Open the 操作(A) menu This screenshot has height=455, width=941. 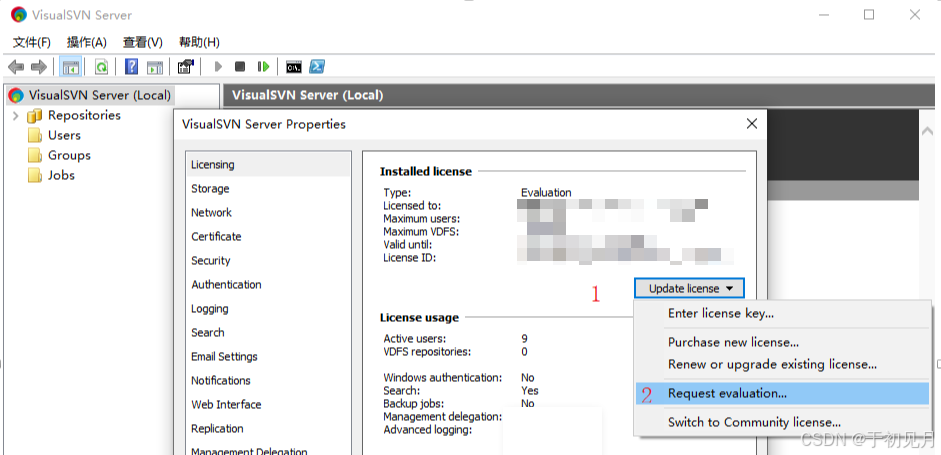pos(86,43)
